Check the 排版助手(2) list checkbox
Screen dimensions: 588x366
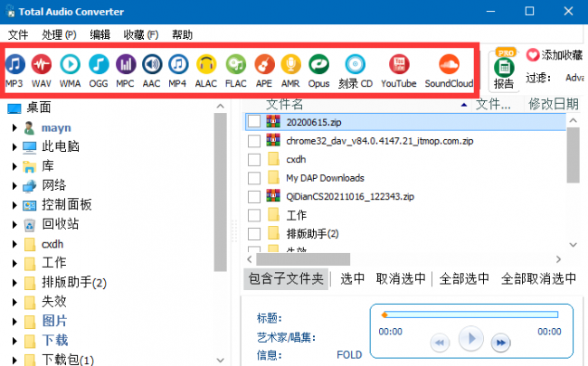[254, 234]
